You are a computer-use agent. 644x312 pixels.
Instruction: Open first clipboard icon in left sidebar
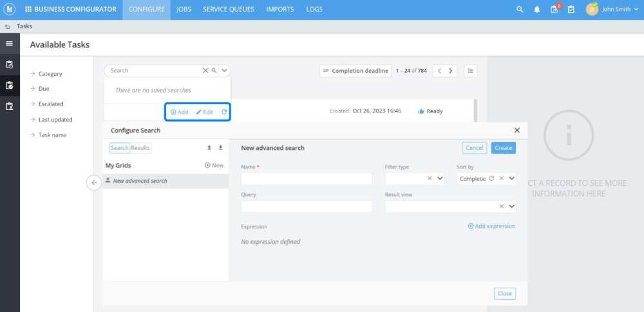coord(10,65)
